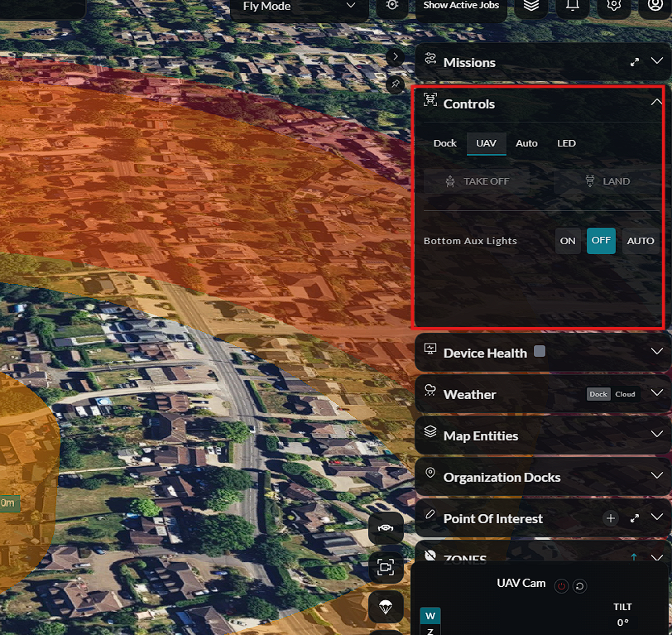The image size is (672, 635).
Task: Expand the Point Of Interest chevron
Action: click(x=656, y=517)
